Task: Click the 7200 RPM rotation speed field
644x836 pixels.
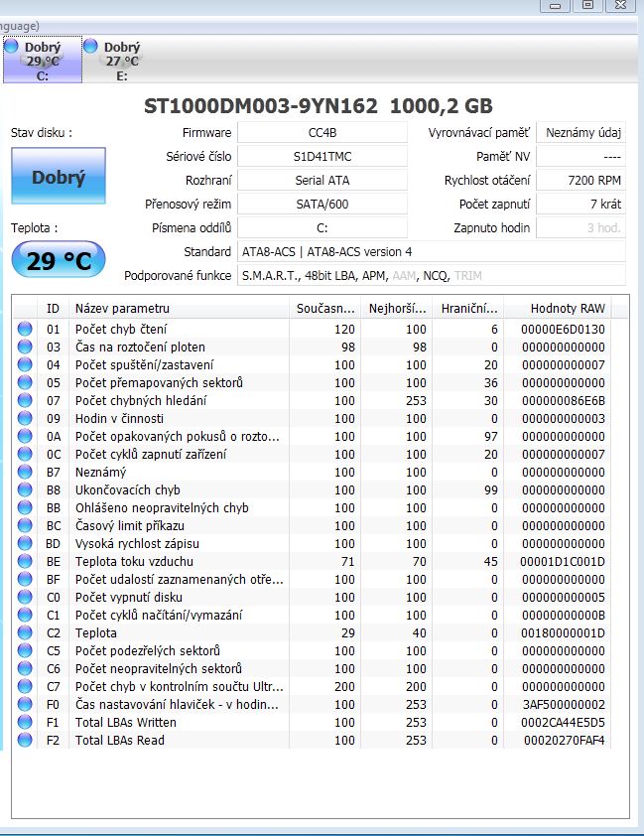Action: 580,181
